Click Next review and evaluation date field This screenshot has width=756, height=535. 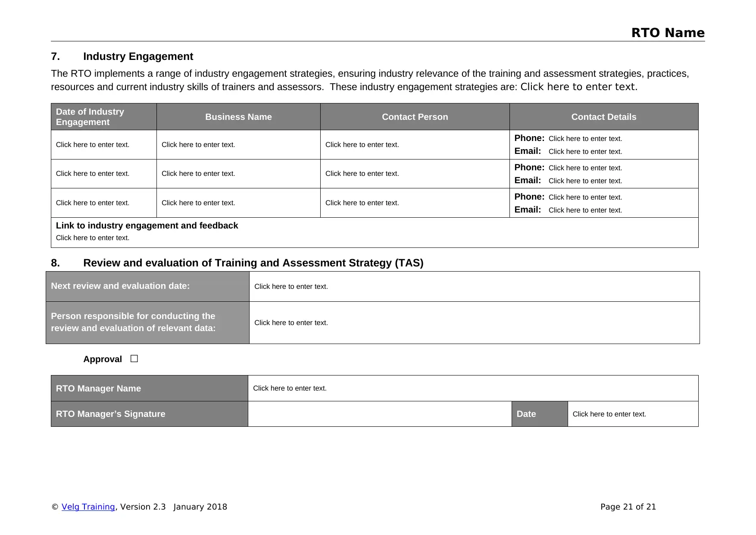pos(474,287)
